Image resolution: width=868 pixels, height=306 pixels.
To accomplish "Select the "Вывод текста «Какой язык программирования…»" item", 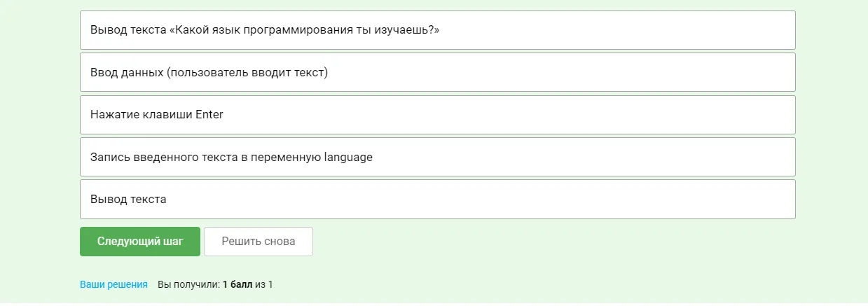I will click(438, 30).
